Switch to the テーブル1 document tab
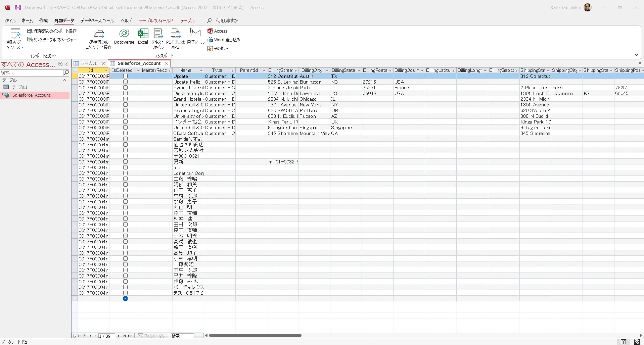This screenshot has height=345, width=644. pyautogui.click(x=89, y=63)
